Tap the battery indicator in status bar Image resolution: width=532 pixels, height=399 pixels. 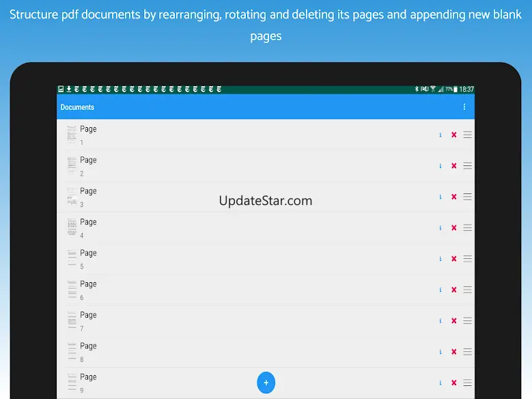point(456,90)
